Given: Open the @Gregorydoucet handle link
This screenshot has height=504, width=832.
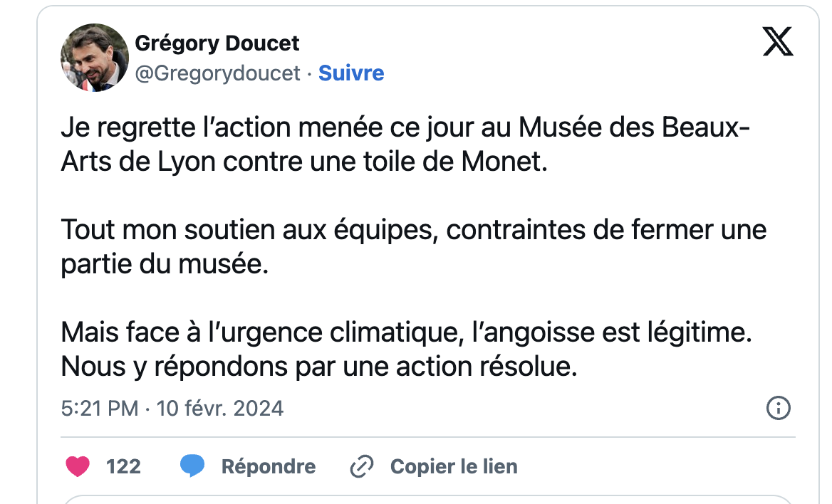Looking at the screenshot, I should pos(217,73).
